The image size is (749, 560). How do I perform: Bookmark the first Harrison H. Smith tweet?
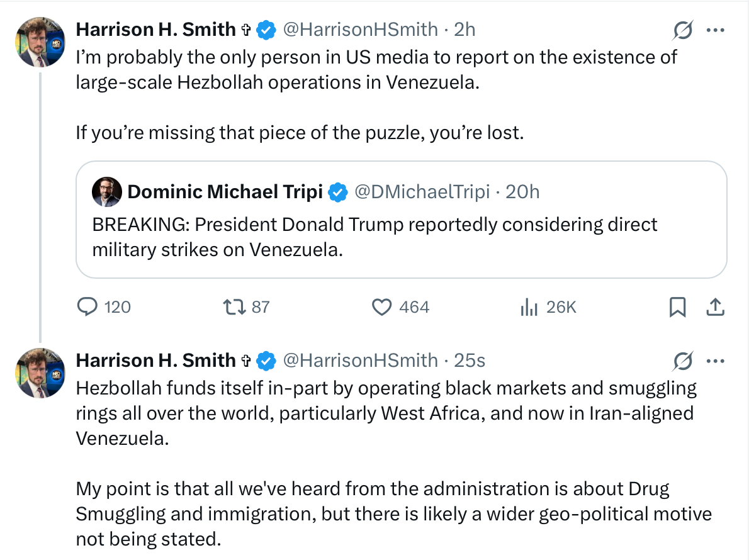click(x=677, y=307)
